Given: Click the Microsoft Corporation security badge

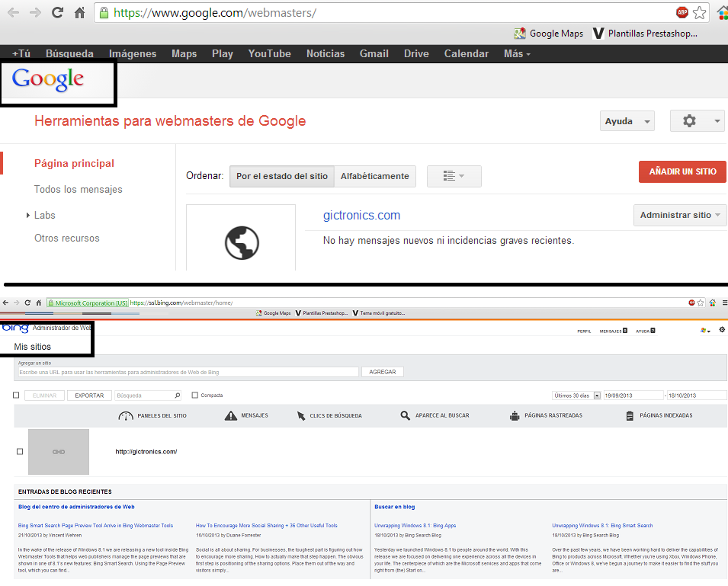Looking at the screenshot, I should coord(88,303).
